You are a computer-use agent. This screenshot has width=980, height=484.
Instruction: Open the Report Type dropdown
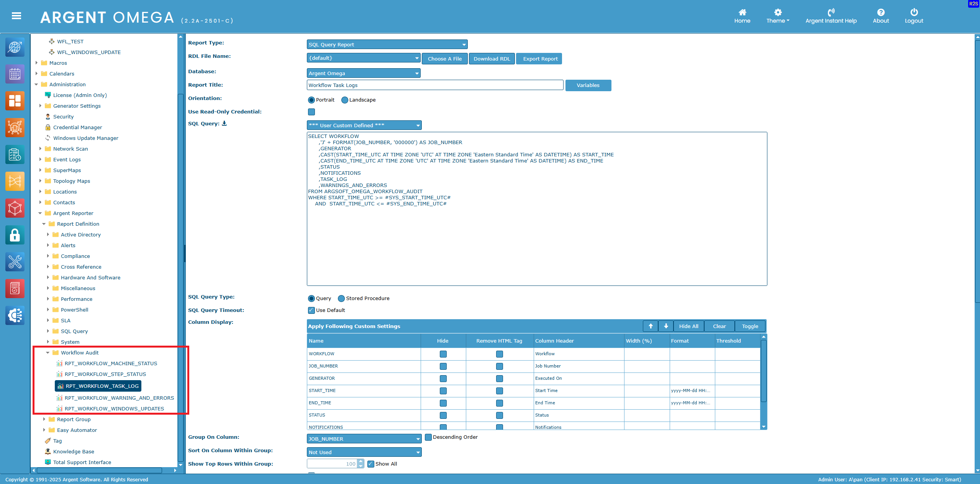[387, 44]
